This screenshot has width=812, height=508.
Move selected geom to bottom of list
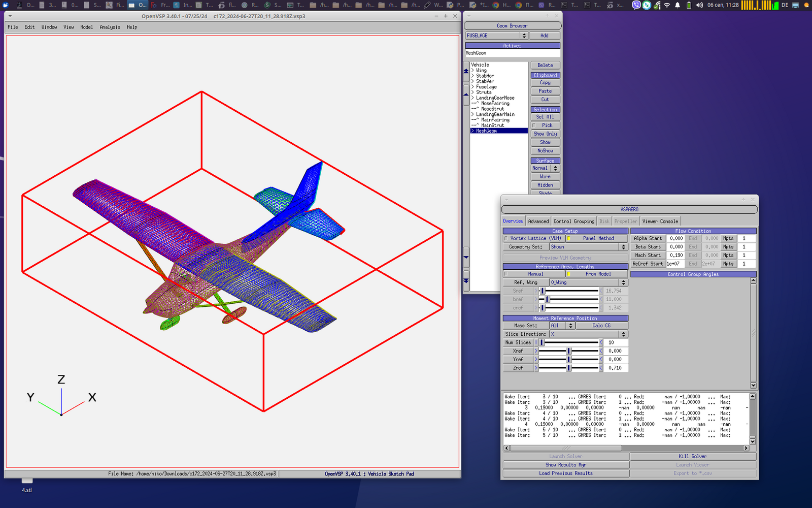click(x=466, y=281)
